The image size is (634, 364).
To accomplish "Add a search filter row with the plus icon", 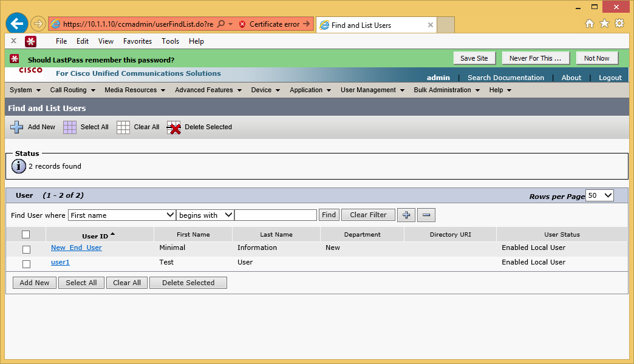I will pos(406,215).
